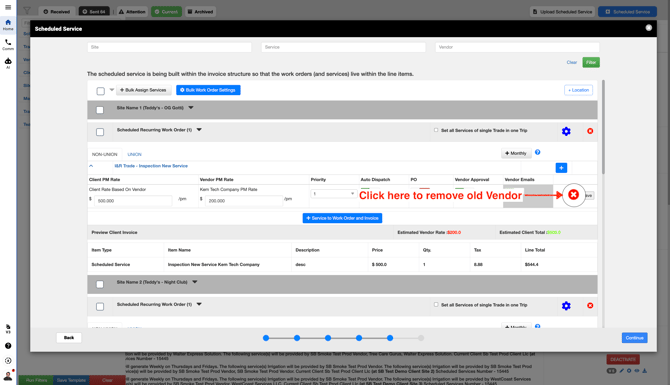Viewport: 670px width, 385px height.
Task: Expand Site Name 2 (Teddy's - Night Club) arrow
Action: (x=195, y=282)
